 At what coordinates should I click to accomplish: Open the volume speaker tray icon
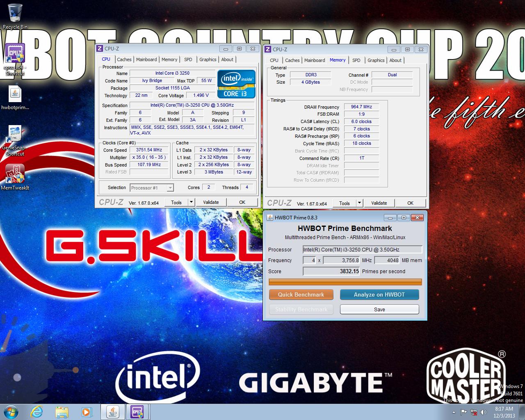pyautogui.click(x=483, y=412)
